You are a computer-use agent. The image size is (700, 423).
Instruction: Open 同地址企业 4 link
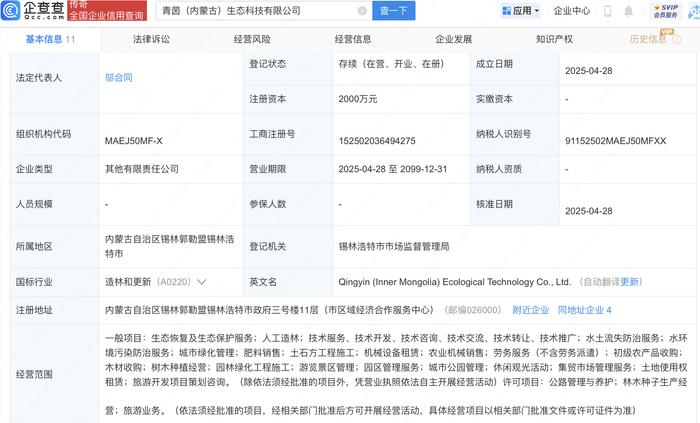585,310
